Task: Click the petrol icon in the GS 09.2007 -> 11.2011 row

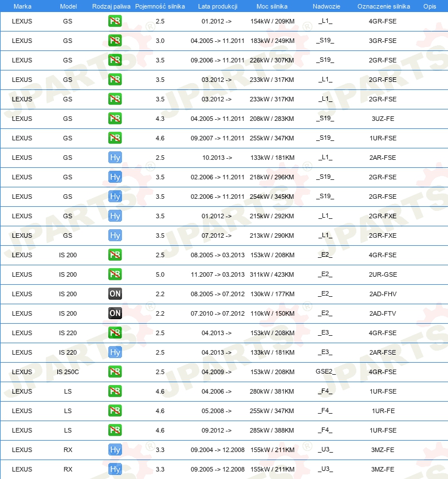Action: 115,138
